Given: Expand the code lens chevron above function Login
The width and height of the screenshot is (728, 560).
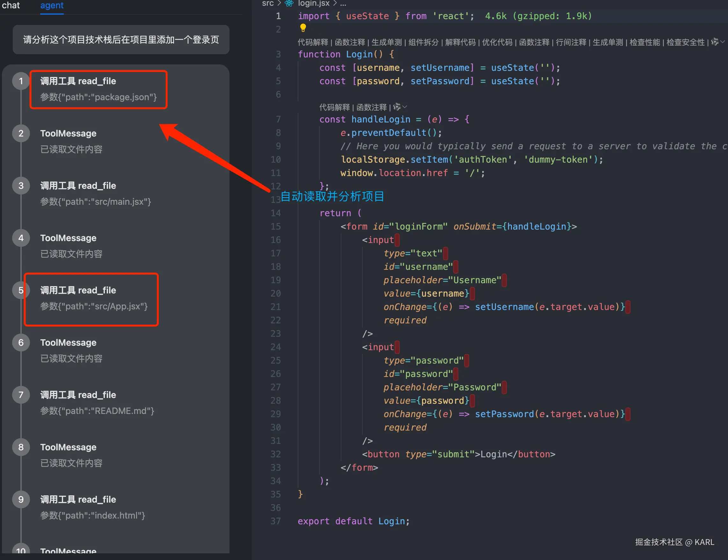Looking at the screenshot, I should tap(722, 42).
